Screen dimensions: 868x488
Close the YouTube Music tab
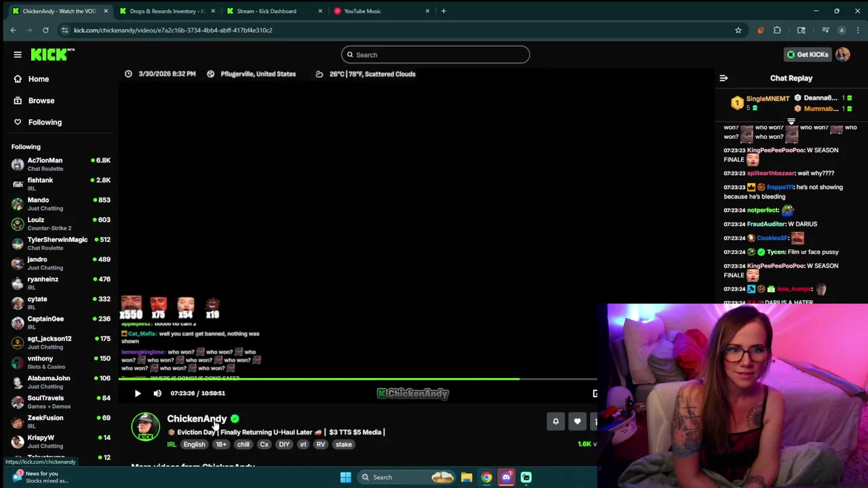pyautogui.click(x=427, y=11)
